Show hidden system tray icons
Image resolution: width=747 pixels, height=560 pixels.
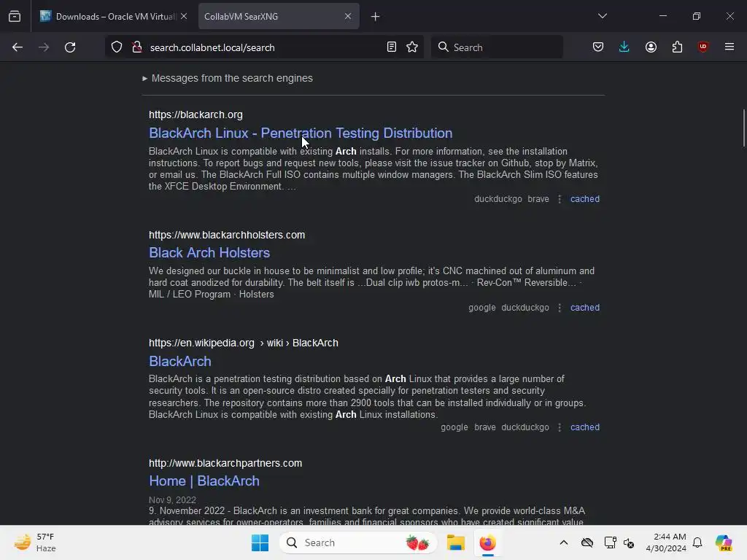(x=564, y=542)
